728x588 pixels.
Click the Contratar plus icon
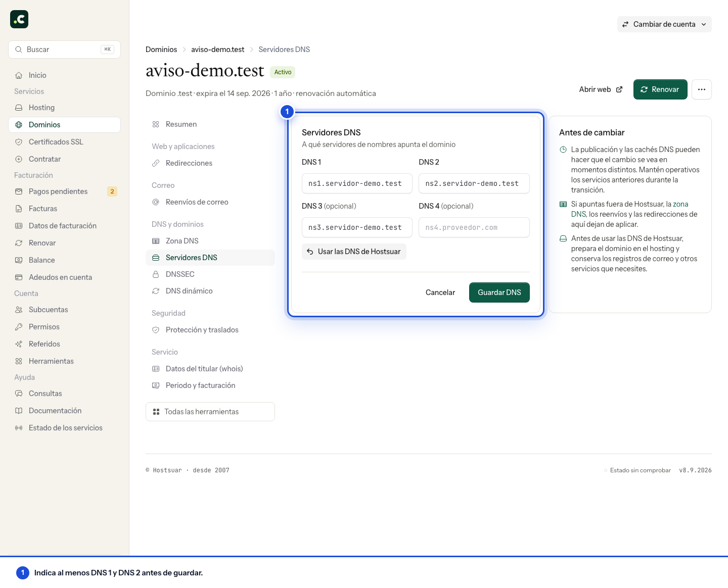pyautogui.click(x=19, y=159)
